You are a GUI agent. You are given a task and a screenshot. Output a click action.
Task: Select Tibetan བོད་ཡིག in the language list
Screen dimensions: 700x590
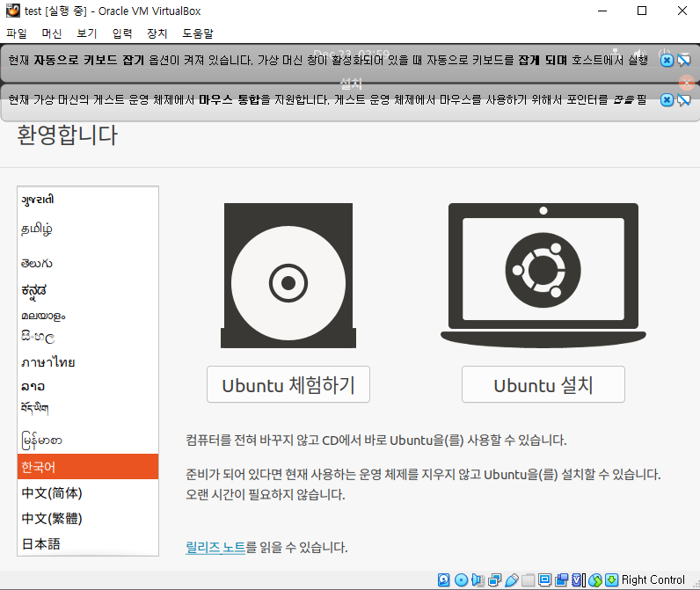point(88,408)
